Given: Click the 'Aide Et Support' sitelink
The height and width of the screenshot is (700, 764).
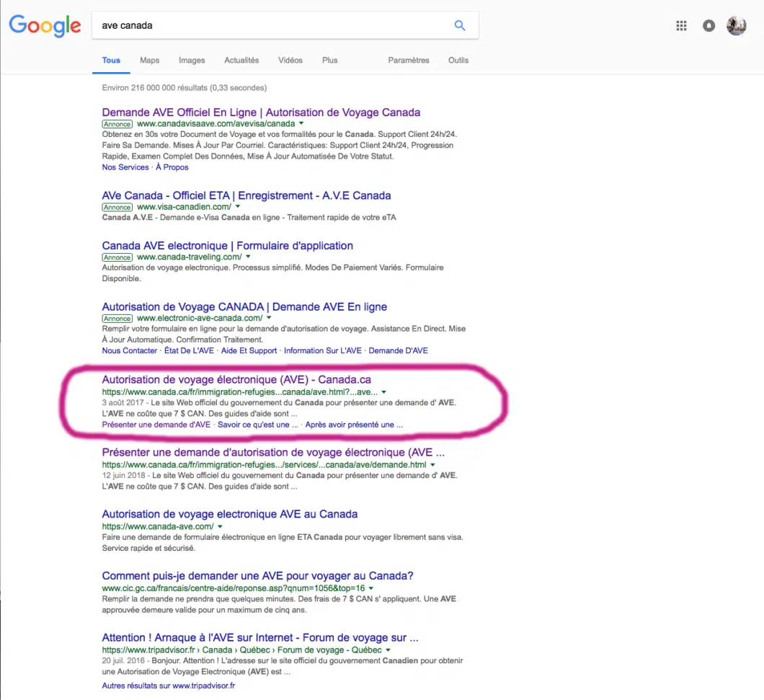Looking at the screenshot, I should tap(249, 350).
